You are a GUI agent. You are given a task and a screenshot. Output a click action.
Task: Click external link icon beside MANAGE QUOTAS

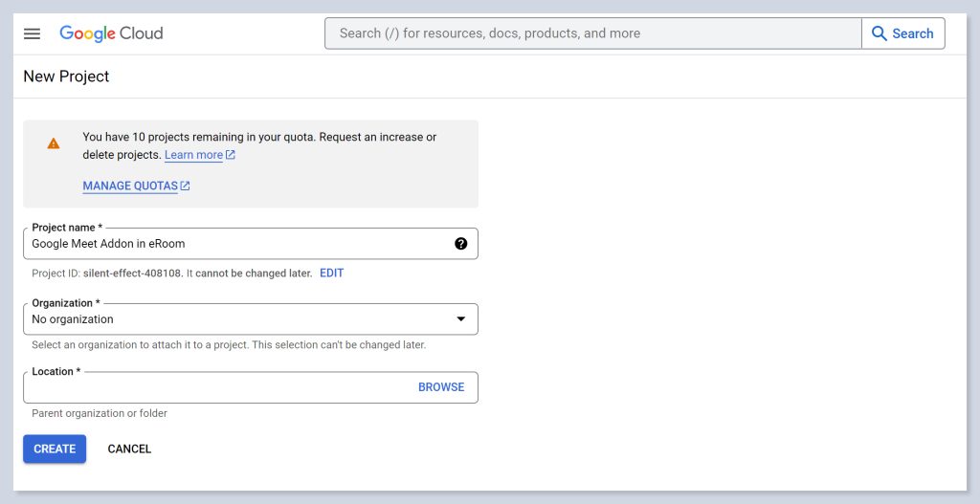click(186, 186)
